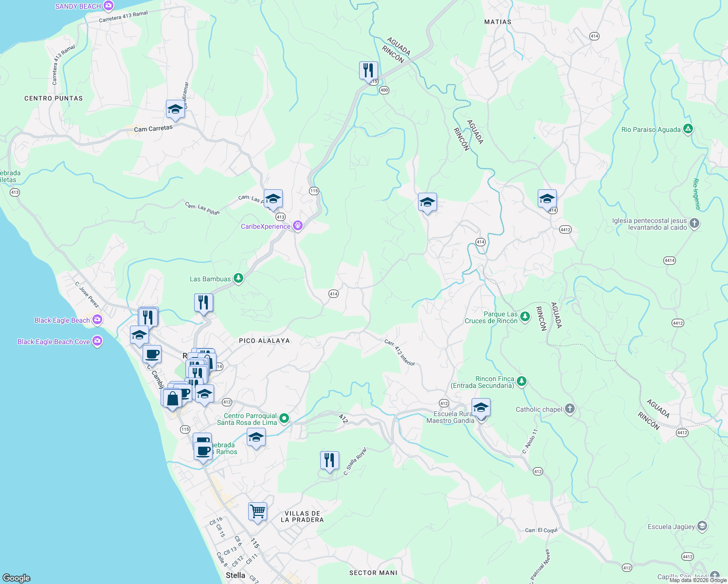Click the Google logo
Viewport: 728px width, 584px height.
pos(16,578)
